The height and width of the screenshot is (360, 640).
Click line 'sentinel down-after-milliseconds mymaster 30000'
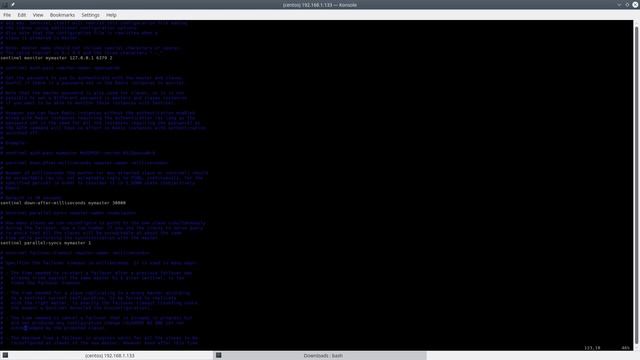coord(63,203)
